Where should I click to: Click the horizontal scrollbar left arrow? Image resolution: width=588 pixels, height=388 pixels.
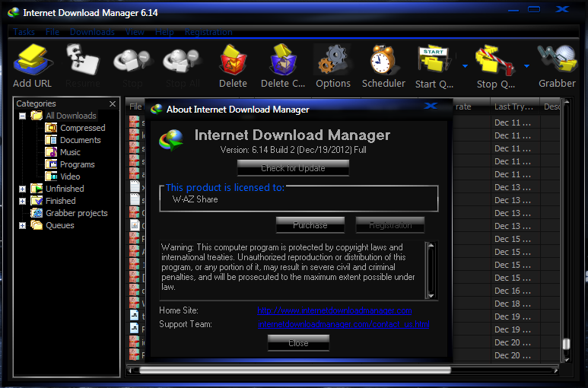(x=130, y=371)
